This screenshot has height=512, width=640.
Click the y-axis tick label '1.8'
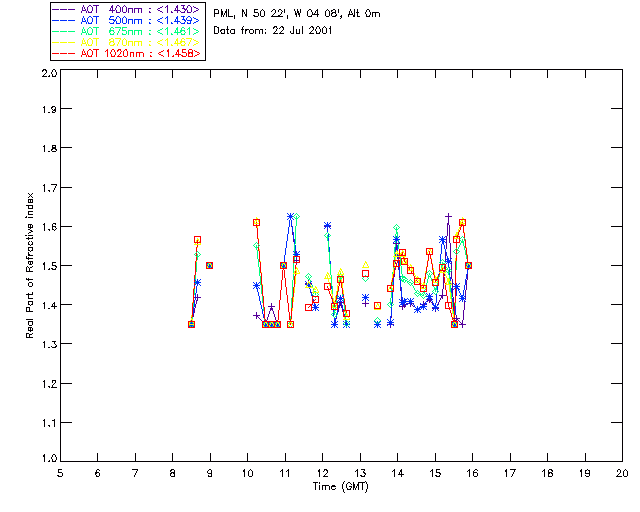pos(49,148)
